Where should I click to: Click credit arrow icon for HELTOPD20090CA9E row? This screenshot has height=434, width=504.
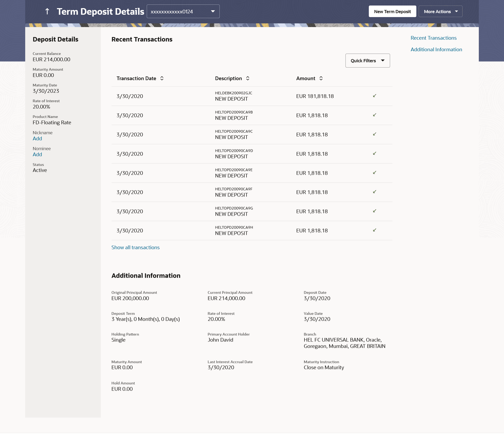[x=375, y=173]
